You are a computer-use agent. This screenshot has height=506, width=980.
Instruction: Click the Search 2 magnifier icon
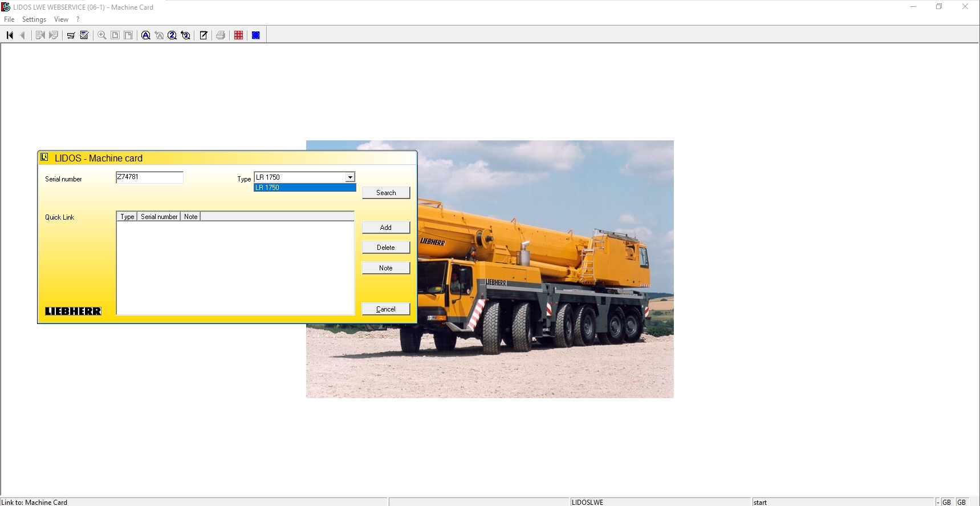[172, 35]
